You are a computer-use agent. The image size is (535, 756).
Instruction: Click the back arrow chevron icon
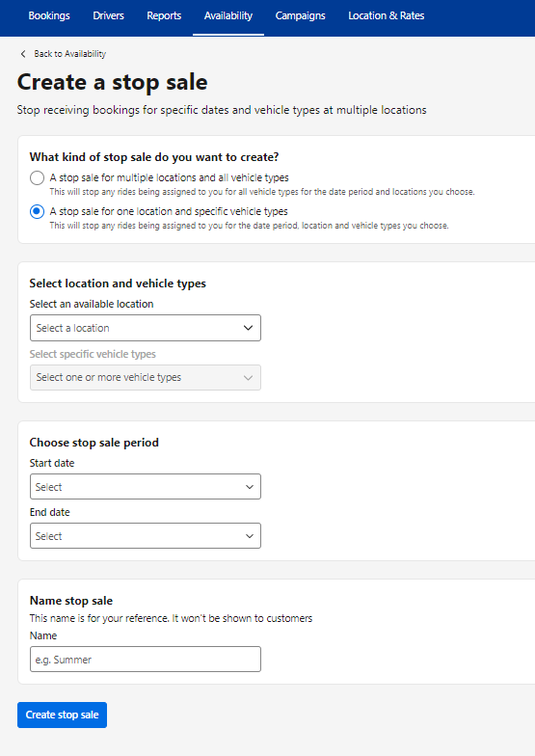tap(23, 54)
